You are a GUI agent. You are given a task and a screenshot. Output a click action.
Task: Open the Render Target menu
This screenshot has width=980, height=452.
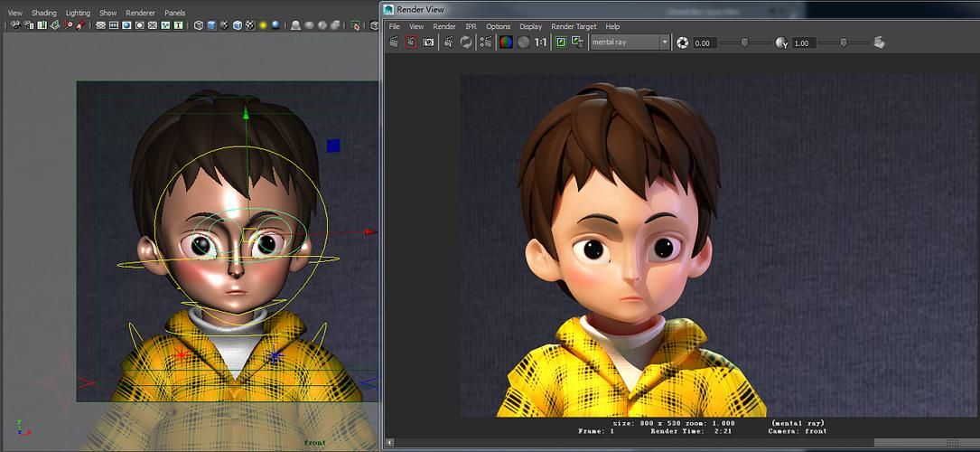(574, 26)
